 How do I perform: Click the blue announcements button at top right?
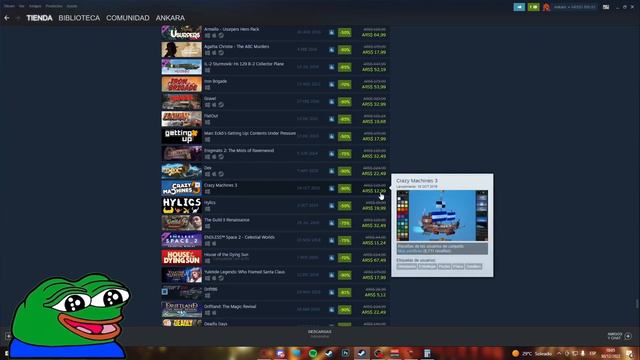click(519, 7)
